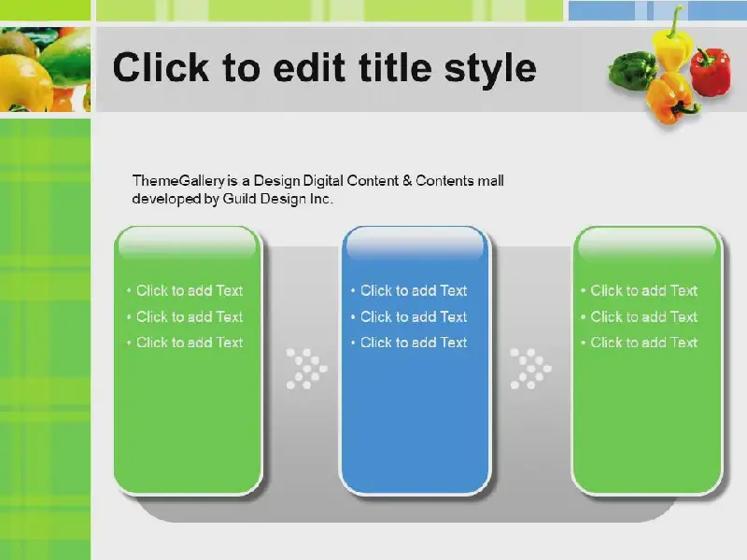This screenshot has width=747, height=560.
Task: Click third 'Click to add Text' in left green card
Action: tap(190, 343)
